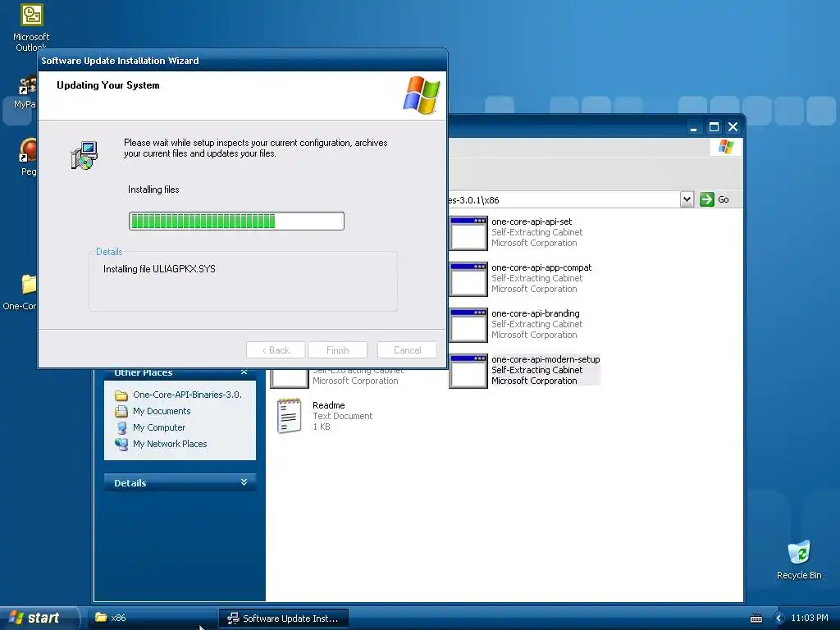Click the taskbar clock showing 11:03 PM
Image resolution: width=840 pixels, height=630 pixels.
(810, 618)
